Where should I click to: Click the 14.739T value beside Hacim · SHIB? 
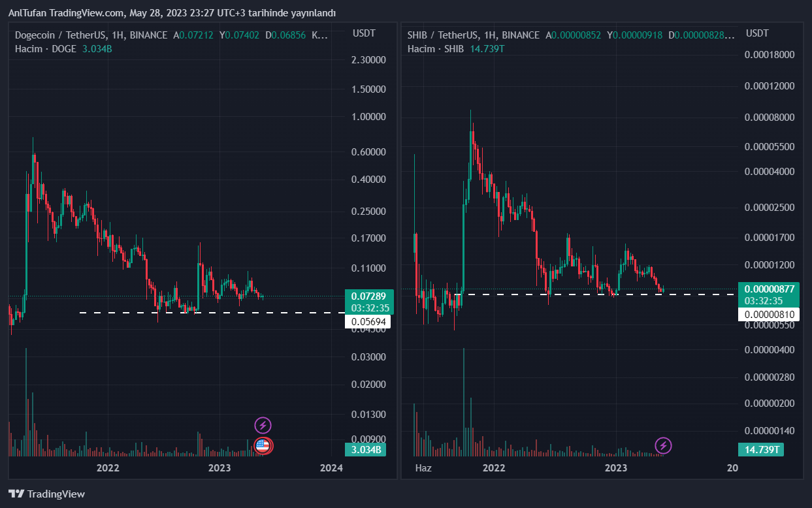click(487, 49)
